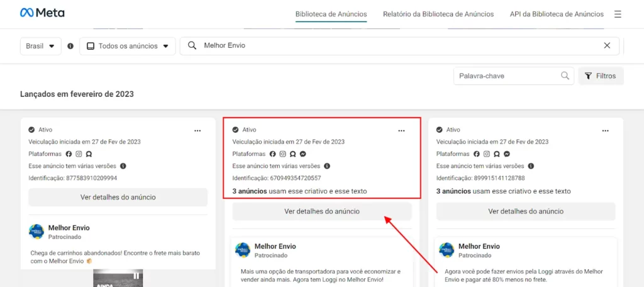Open API da Biblioteca de Anúncios tab

tap(557, 14)
